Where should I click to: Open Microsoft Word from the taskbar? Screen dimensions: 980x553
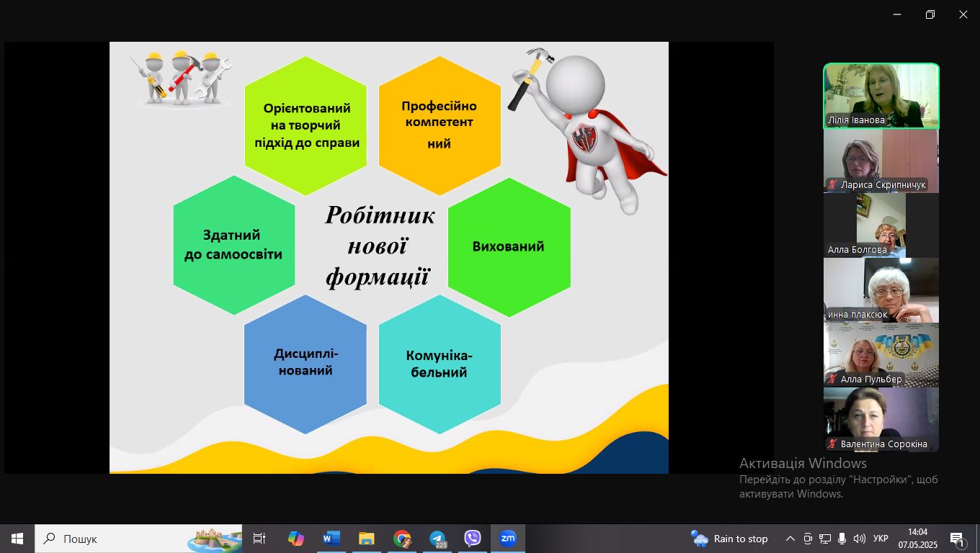click(331, 539)
